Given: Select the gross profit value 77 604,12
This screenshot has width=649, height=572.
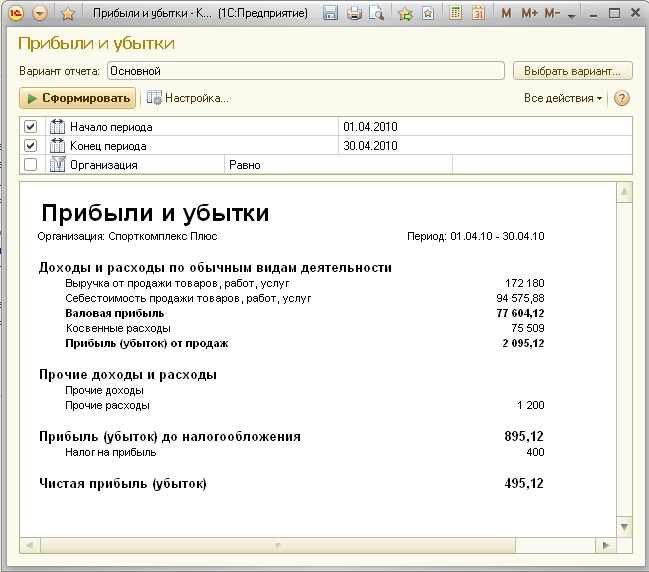Looking at the screenshot, I should [520, 313].
